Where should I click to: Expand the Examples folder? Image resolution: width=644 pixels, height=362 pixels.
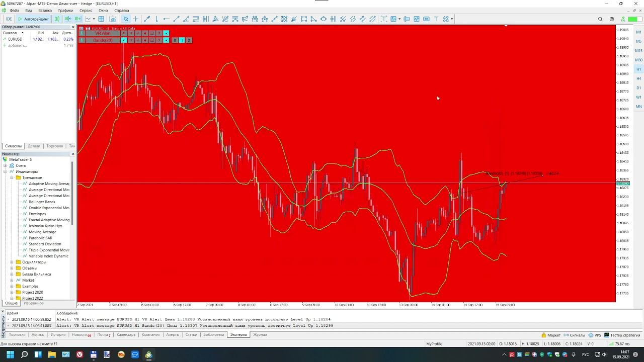[x=12, y=286]
